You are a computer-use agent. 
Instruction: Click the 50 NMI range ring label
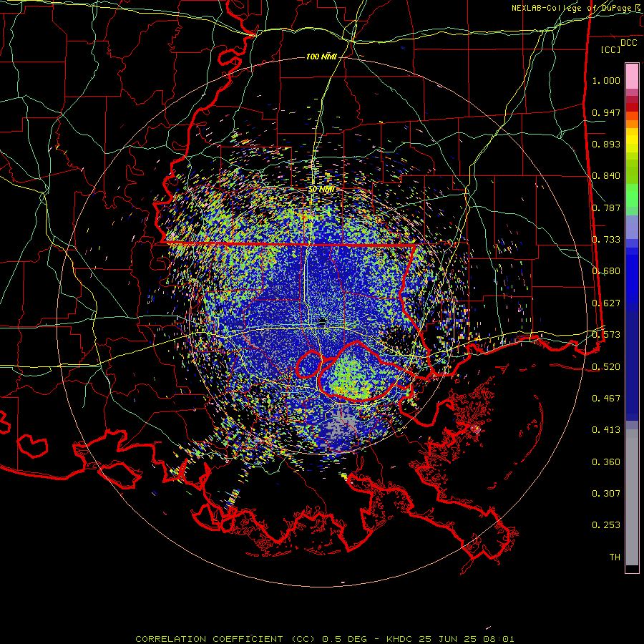click(321, 190)
